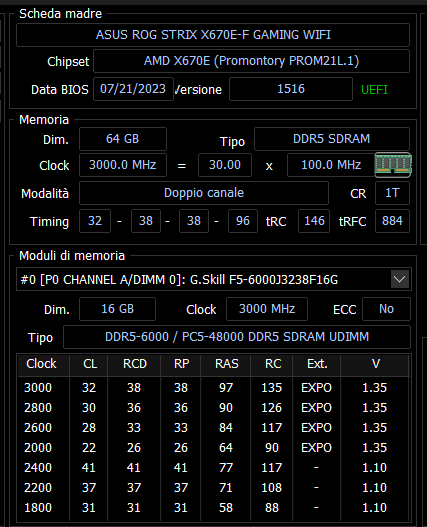Image resolution: width=427 pixels, height=527 pixels.
Task: Click EXPO in the 2800 row
Action: 316,408
